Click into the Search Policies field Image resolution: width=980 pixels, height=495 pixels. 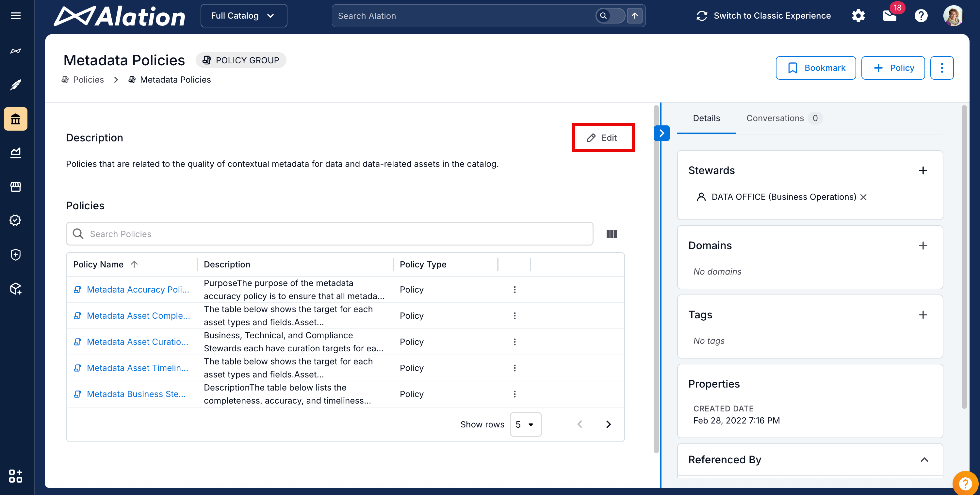(x=330, y=233)
